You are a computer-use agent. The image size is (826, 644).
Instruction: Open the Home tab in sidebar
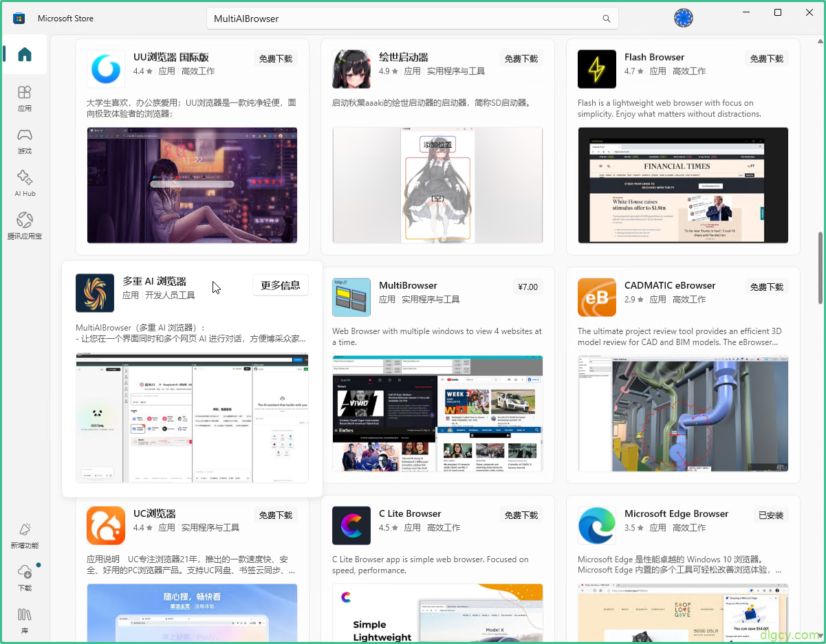[x=25, y=54]
